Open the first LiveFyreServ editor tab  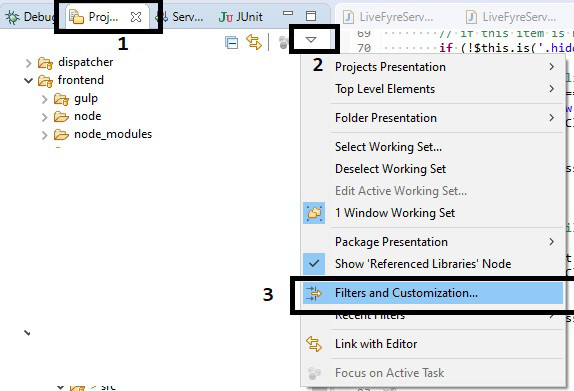pos(388,17)
